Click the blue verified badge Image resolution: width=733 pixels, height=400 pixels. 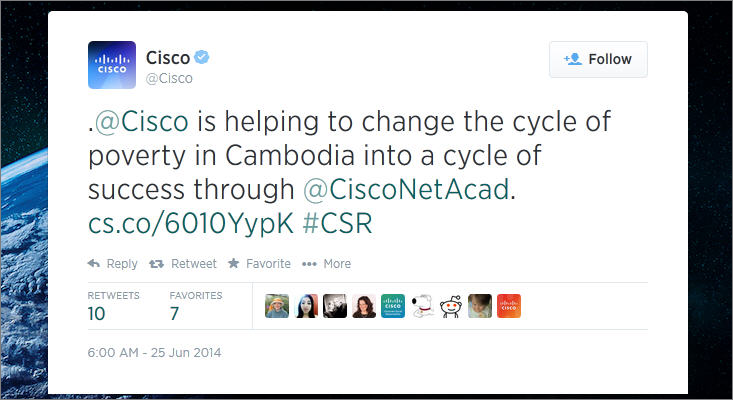(201, 56)
